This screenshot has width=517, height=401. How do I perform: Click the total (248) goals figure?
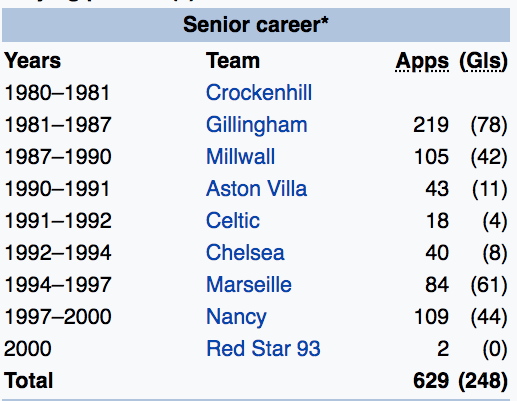coord(483,381)
